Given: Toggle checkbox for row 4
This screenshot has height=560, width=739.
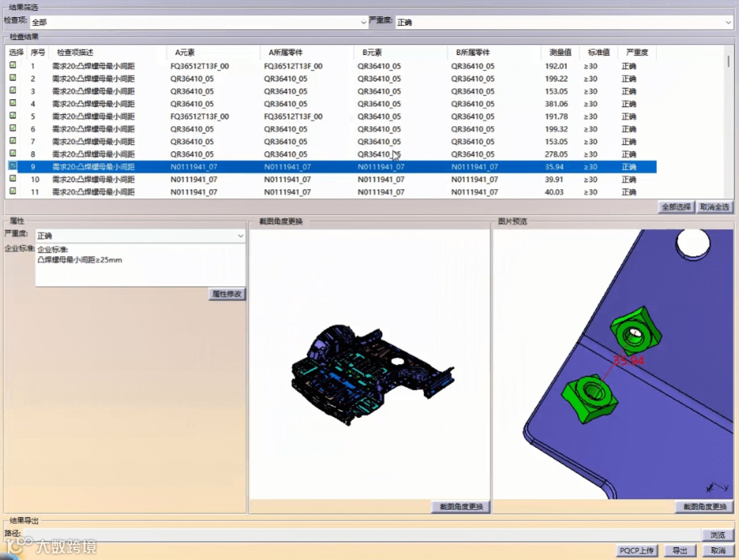Looking at the screenshot, I should (x=13, y=103).
